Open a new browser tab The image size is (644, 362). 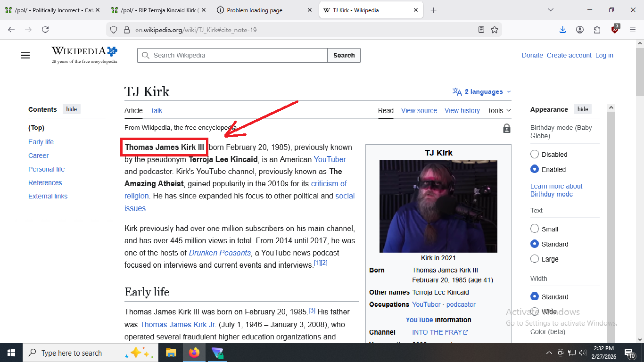click(x=434, y=10)
